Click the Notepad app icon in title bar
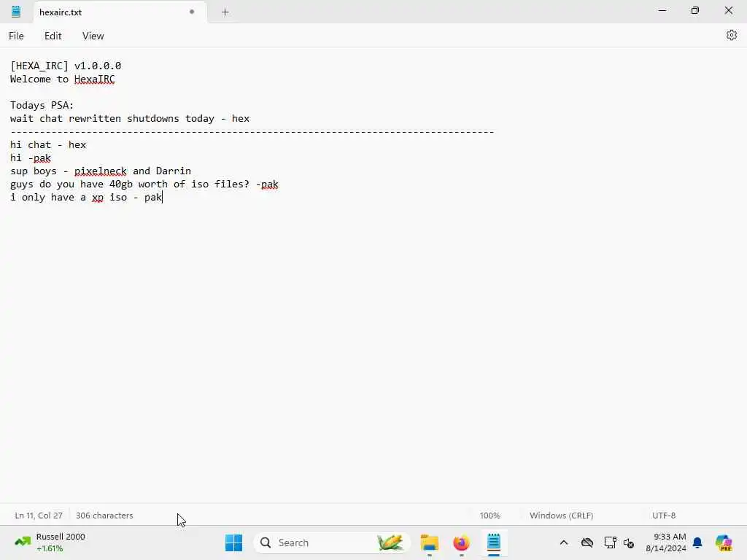 pos(16,12)
